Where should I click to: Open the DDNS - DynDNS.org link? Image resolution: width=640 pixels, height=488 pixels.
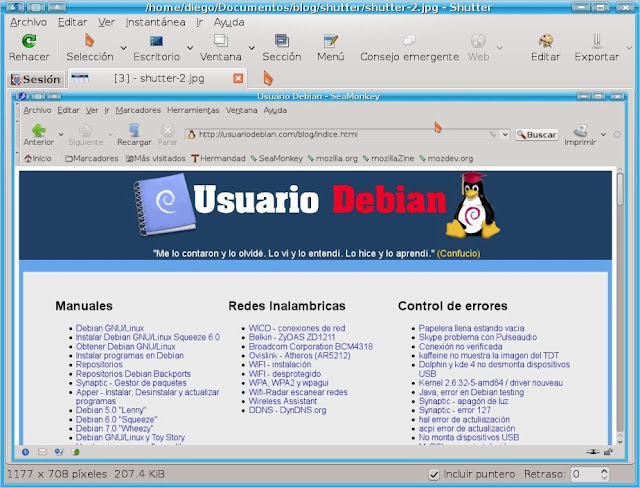tap(287, 410)
